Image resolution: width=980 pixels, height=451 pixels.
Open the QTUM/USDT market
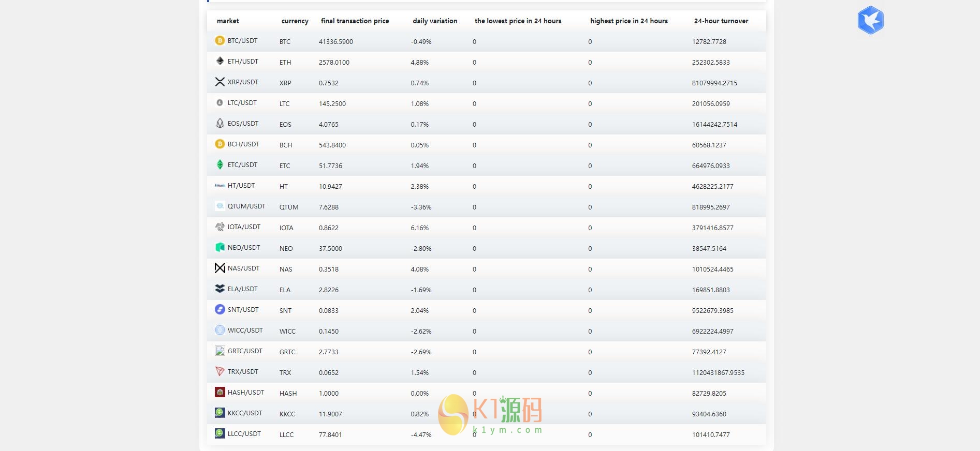click(x=246, y=206)
